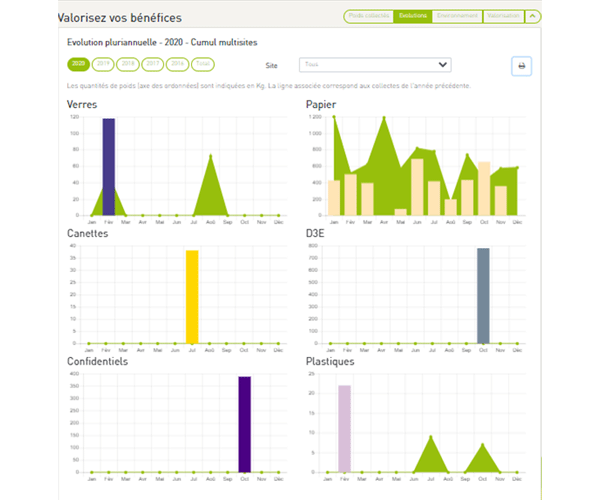Viewport: 600px width, 500px height.
Task: Click the Avr peak point in Papier chart
Action: [x=384, y=117]
